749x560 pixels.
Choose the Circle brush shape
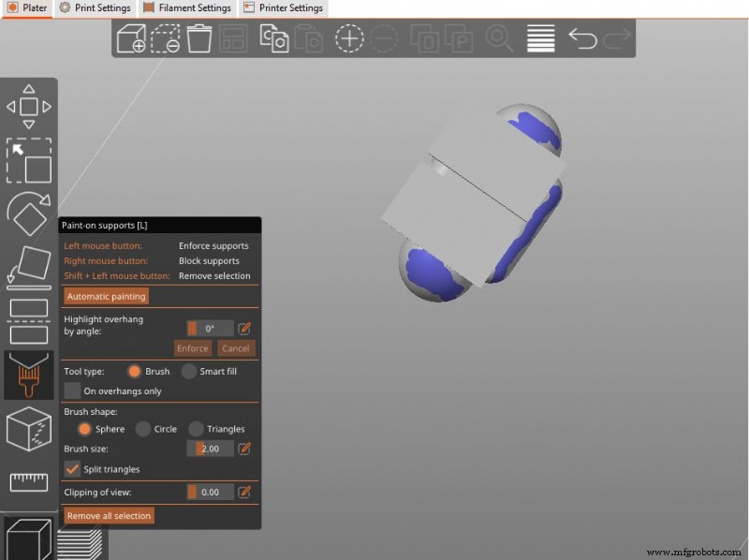coord(143,429)
